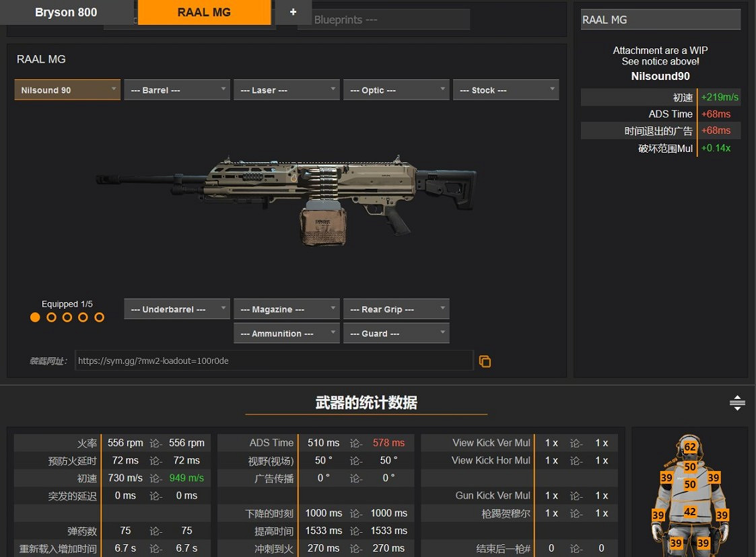Click the RAAL MG header in the right panel
Image resolution: width=756 pixels, height=557 pixels.
[x=660, y=20]
